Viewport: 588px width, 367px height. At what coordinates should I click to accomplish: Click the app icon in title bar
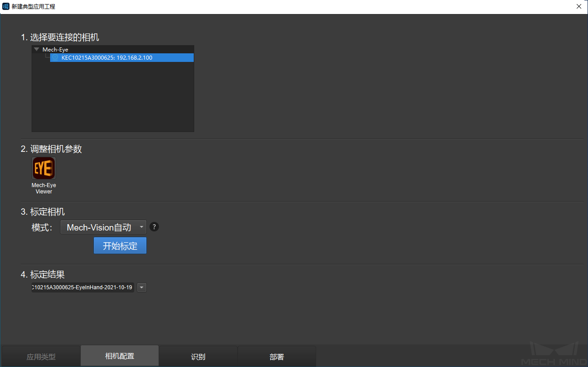(x=6, y=6)
